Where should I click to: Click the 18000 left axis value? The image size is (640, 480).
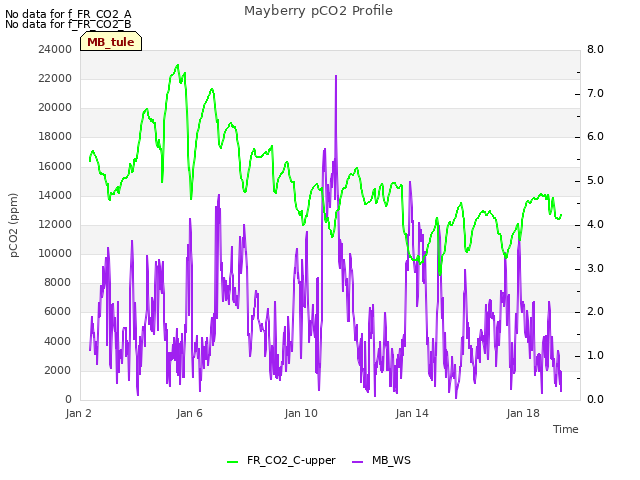(x=55, y=136)
